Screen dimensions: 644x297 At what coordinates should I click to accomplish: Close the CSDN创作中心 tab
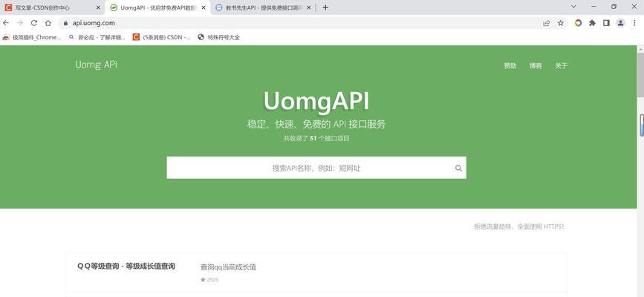click(x=98, y=7)
